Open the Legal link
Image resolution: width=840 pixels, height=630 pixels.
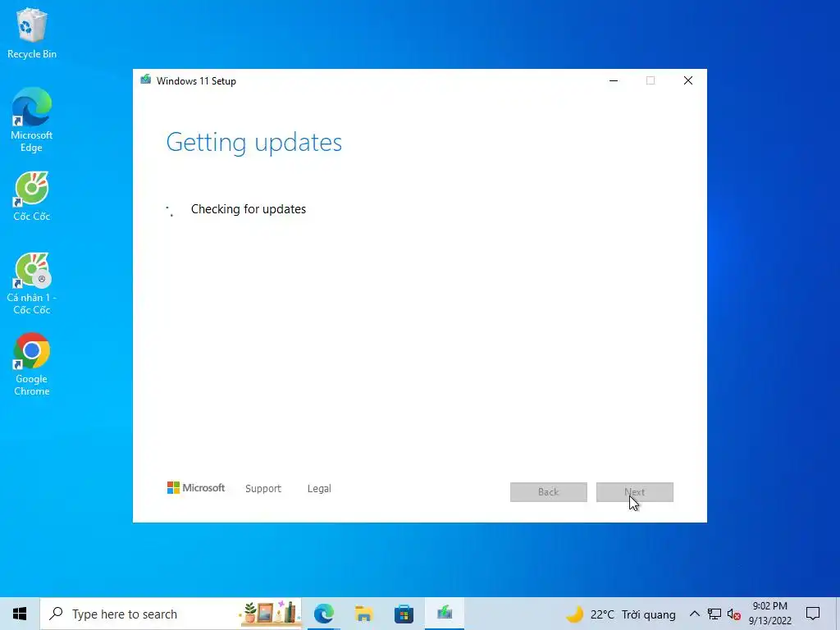(x=319, y=489)
